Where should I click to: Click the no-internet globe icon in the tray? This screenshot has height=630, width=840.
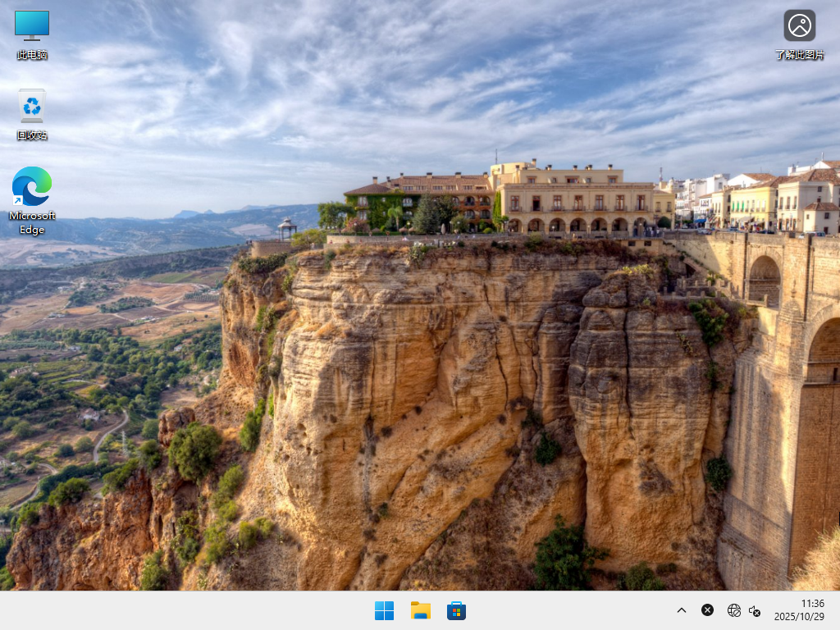coord(733,610)
